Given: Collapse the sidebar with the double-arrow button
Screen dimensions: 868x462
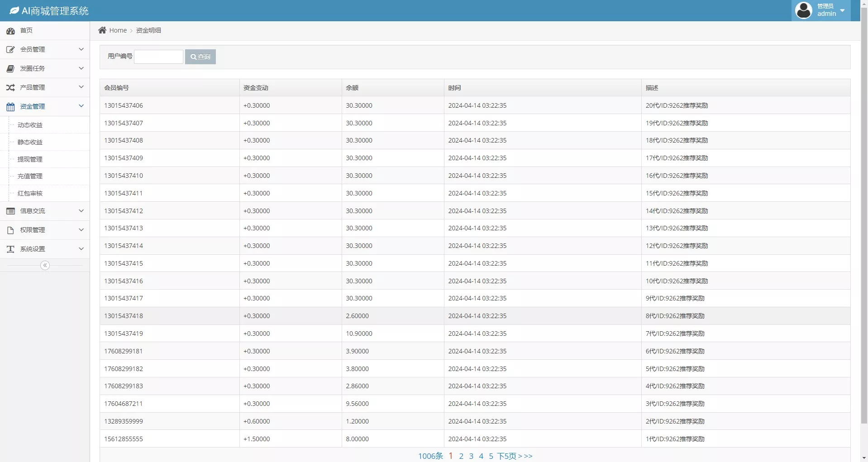Looking at the screenshot, I should (45, 266).
